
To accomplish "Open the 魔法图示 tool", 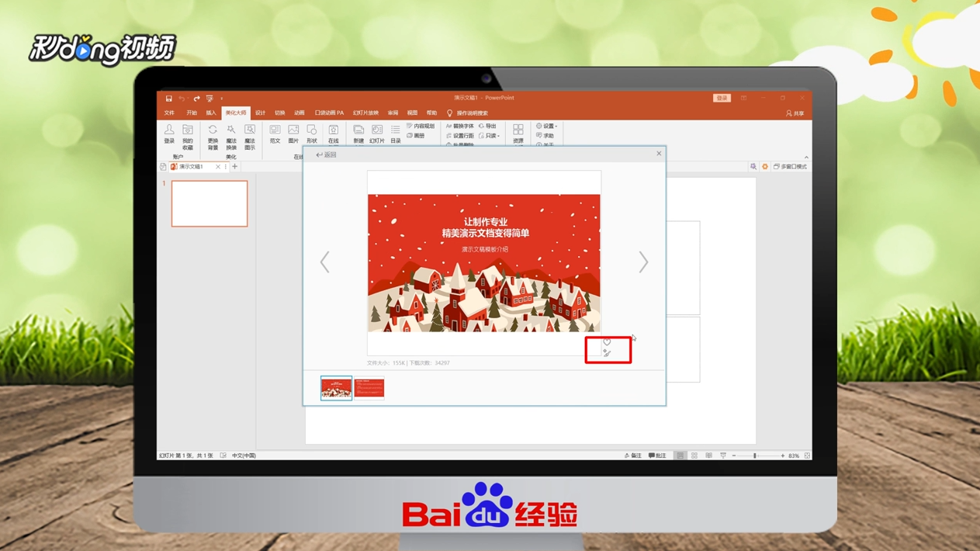I will (250, 137).
